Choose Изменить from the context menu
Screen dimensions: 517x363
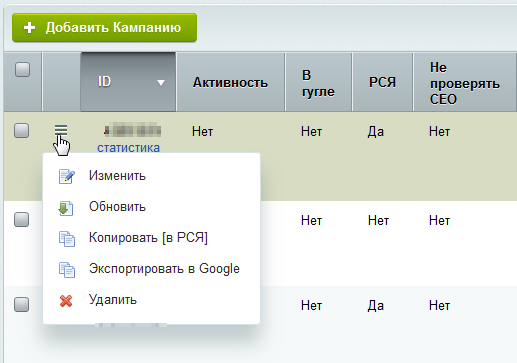(151, 176)
